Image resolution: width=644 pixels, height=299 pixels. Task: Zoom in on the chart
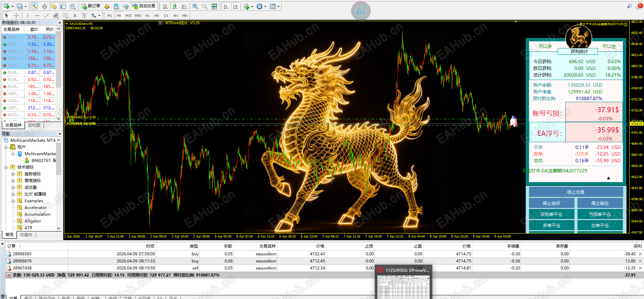click(x=195, y=6)
